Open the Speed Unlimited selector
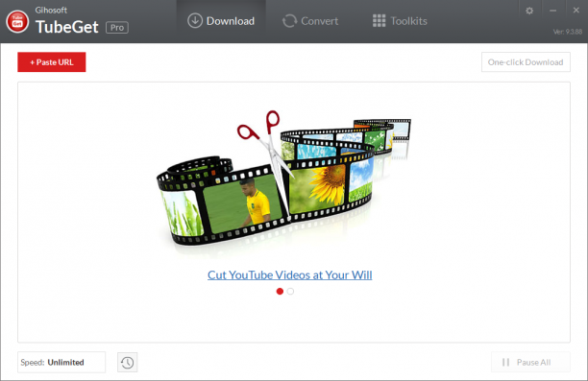Viewport: 588px width, 381px height. tap(61, 362)
